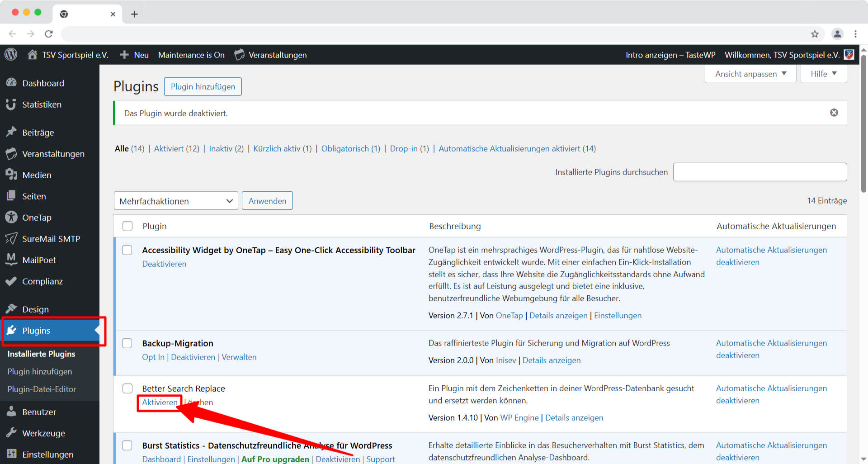868x464 pixels.
Task: Open Plugin-Datei-Editor submenu item
Action: point(42,389)
